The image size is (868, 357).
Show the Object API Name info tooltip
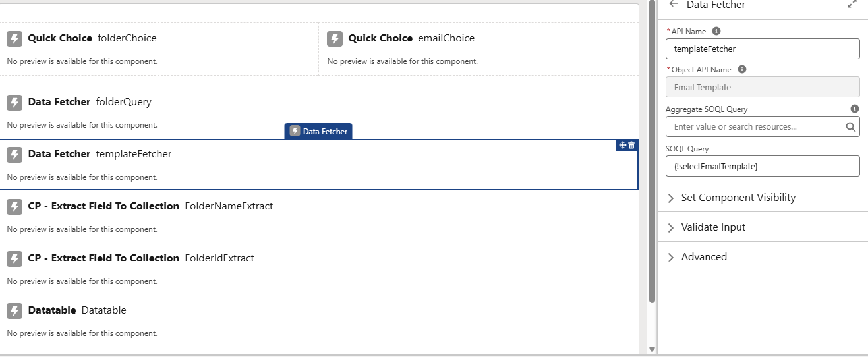click(x=742, y=69)
